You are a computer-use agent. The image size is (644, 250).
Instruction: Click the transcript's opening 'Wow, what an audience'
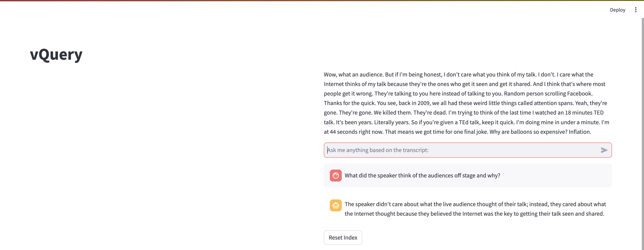point(353,75)
